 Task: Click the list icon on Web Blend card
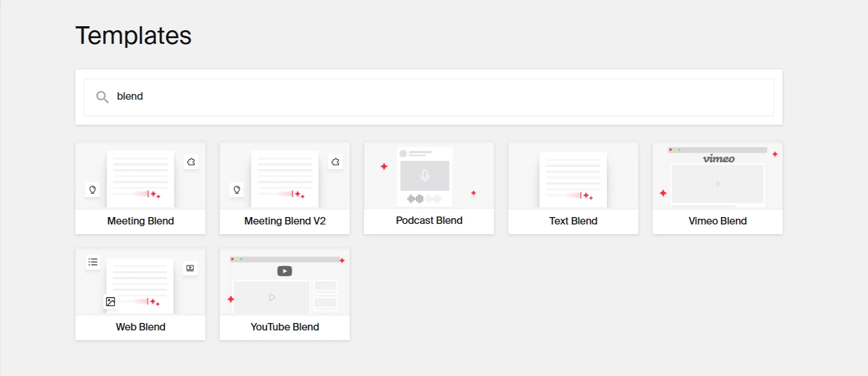tap(93, 262)
